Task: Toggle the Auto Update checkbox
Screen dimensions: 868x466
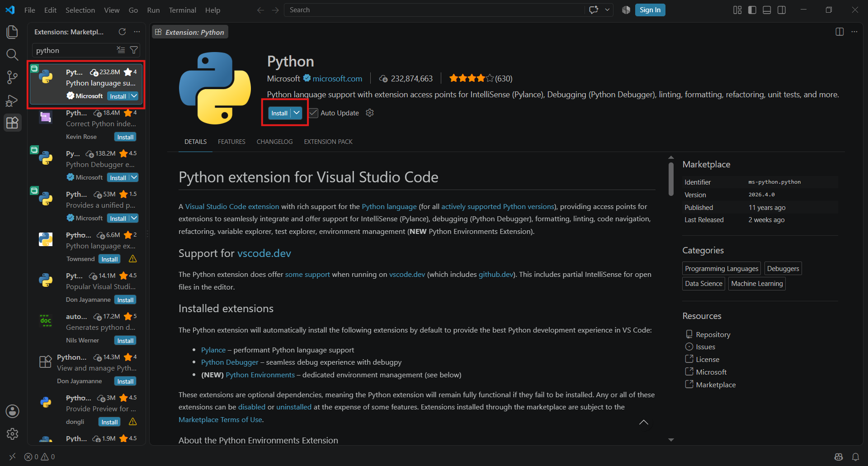Action: pyautogui.click(x=313, y=113)
